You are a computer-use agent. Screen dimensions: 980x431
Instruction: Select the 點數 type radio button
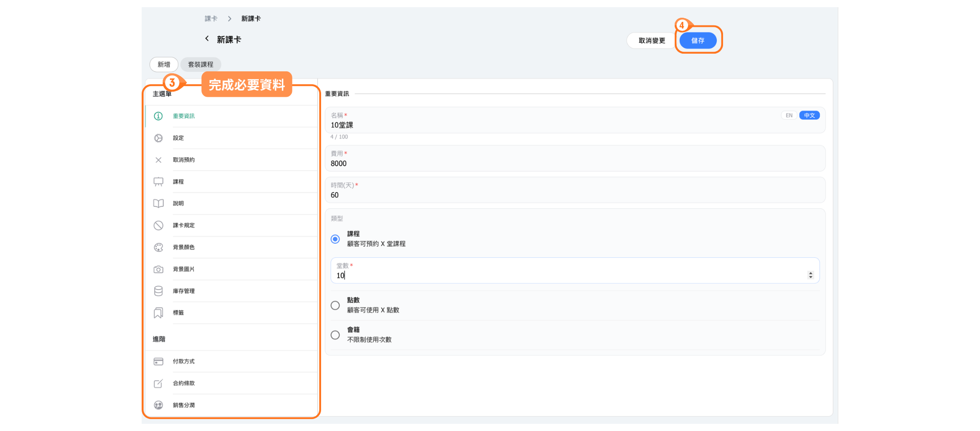(335, 306)
